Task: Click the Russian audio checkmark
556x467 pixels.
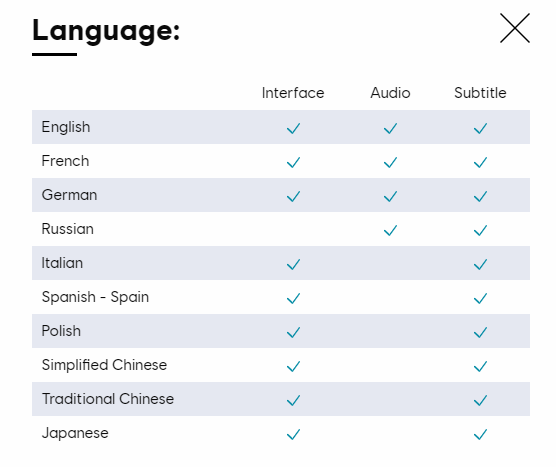Action: point(390,230)
